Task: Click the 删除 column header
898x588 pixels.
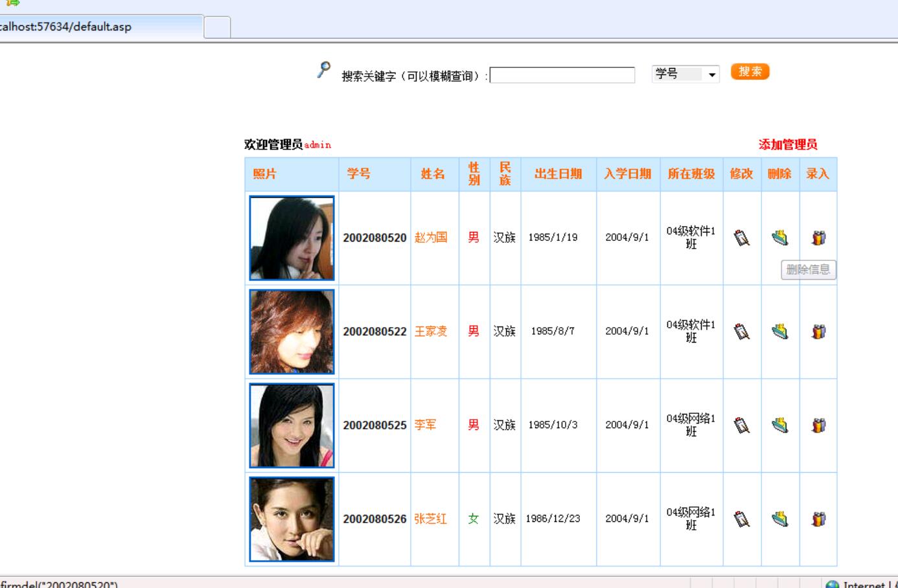Action: pos(779,174)
